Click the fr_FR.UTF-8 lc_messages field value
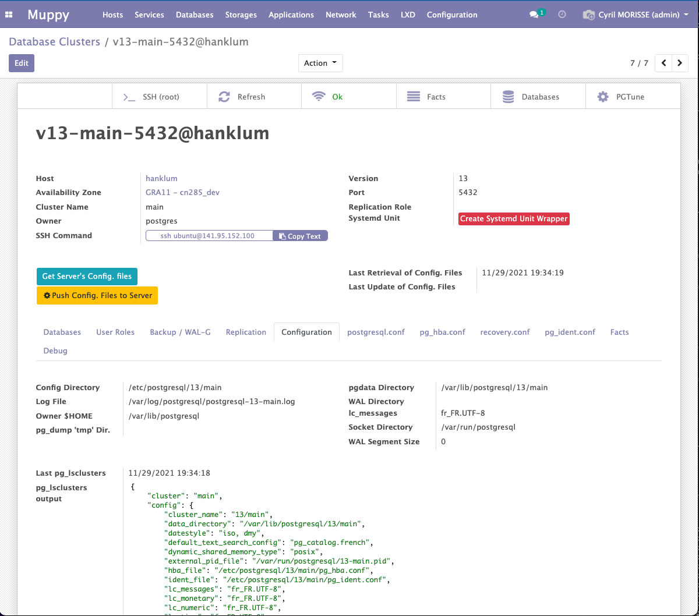This screenshot has height=616, width=699. pos(463,413)
